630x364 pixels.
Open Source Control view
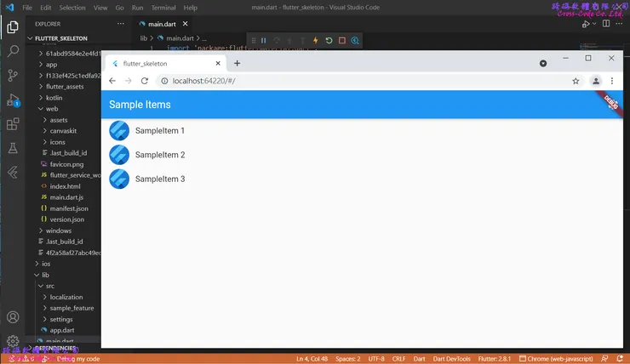(x=13, y=75)
